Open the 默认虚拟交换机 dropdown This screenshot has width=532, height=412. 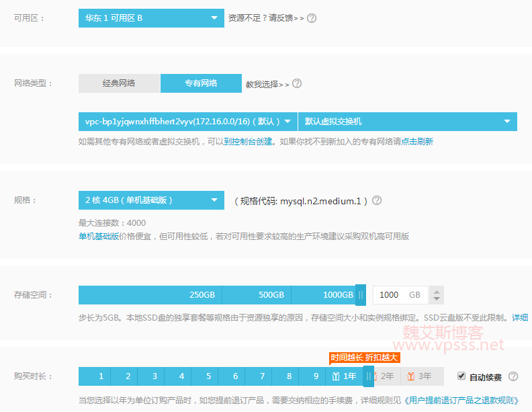(408, 122)
